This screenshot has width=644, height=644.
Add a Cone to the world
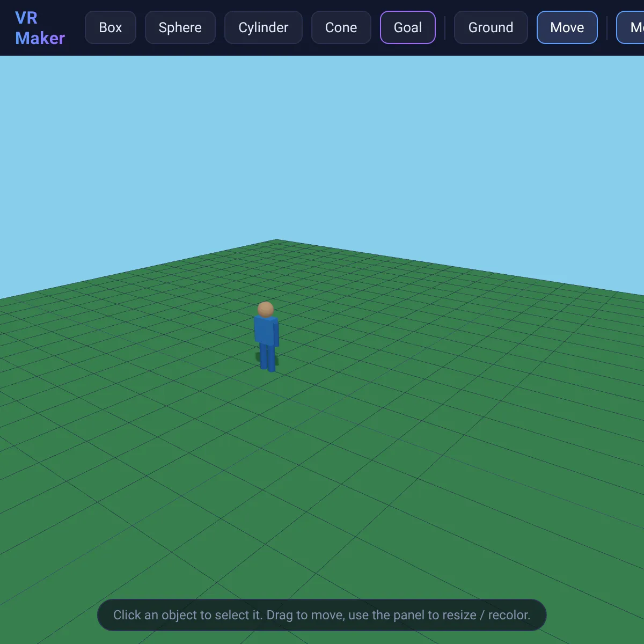tap(341, 27)
